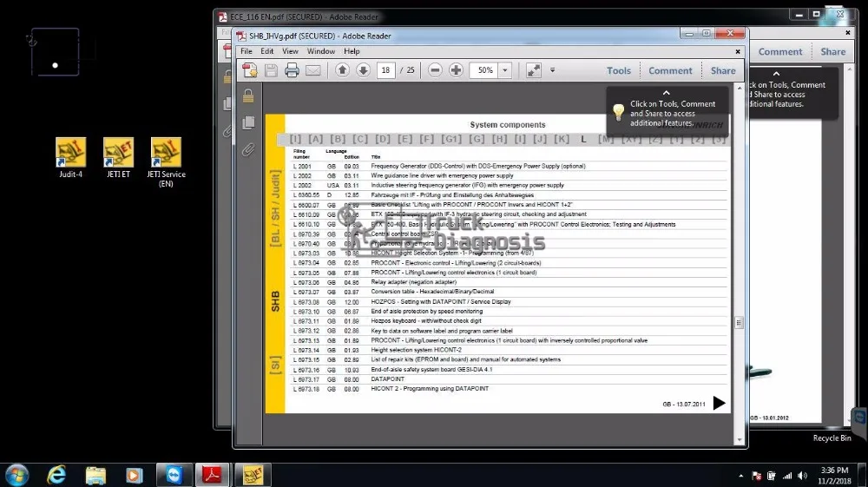The image size is (868, 487).
Task: Open the Help menu
Action: (x=352, y=51)
